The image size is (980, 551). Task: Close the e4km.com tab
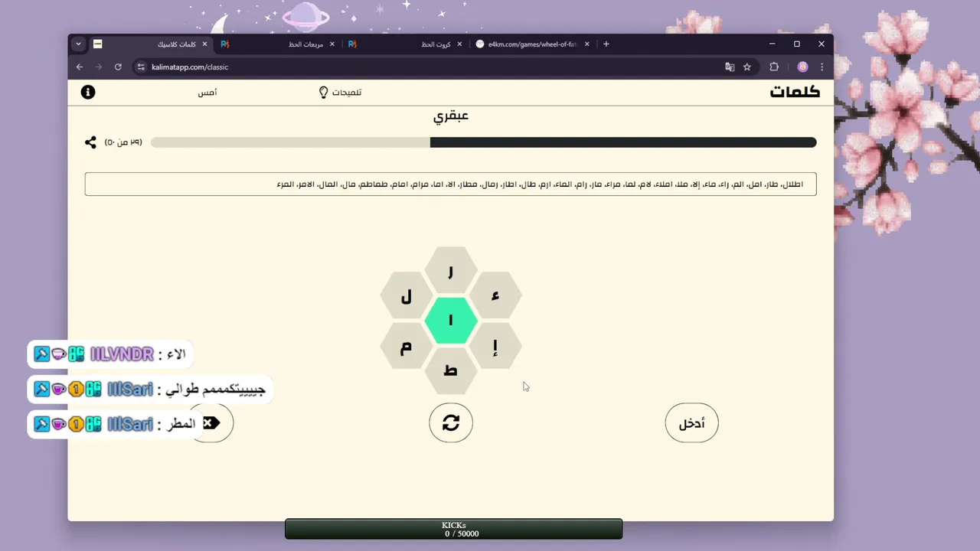tap(587, 44)
